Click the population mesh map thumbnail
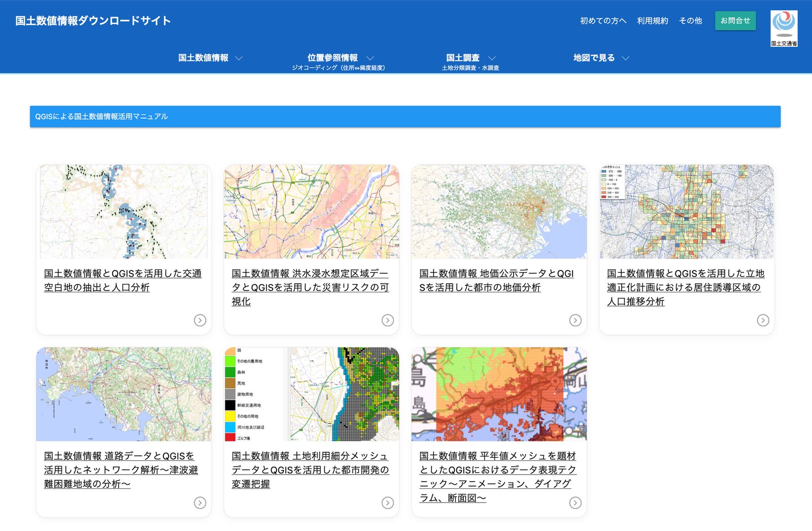This screenshot has width=812, height=531. click(687, 212)
